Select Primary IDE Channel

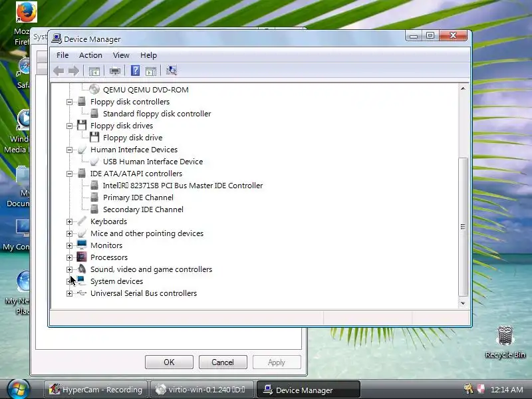[138, 198]
